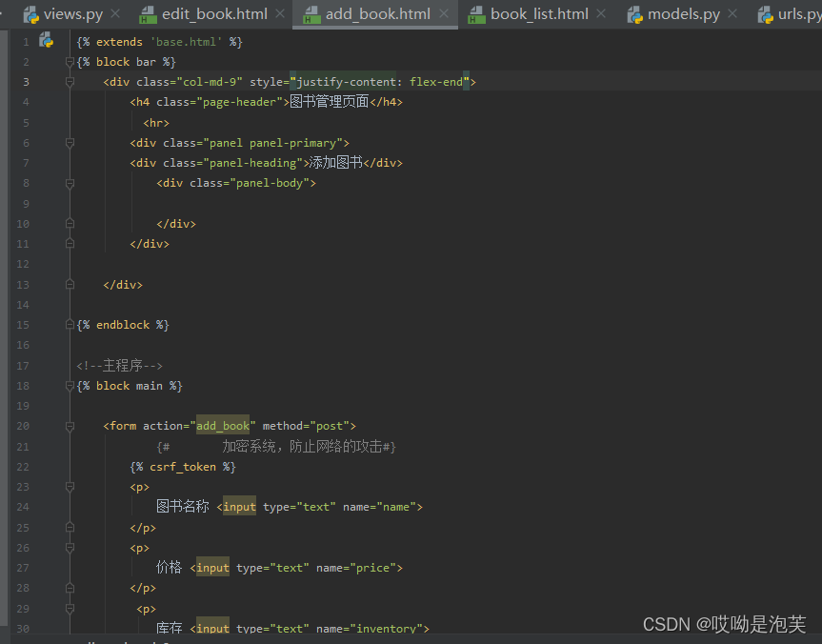Click the name="name" attribute on line 24

[x=379, y=507]
